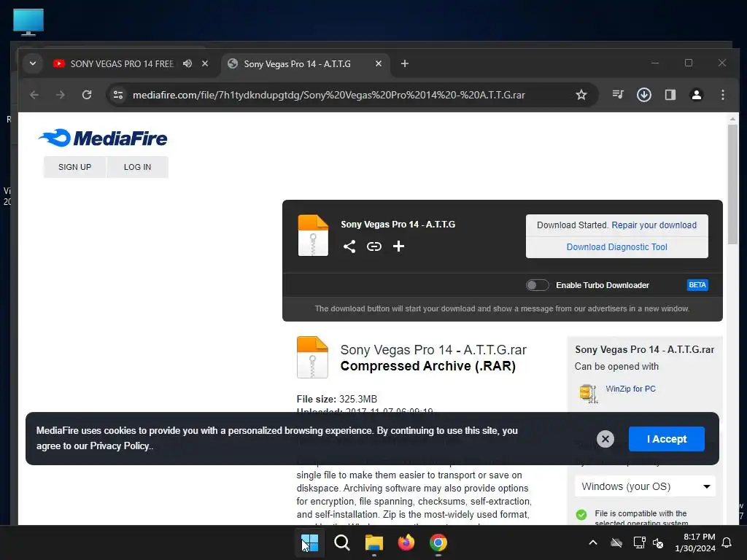Close the Sony Vegas Pro 14 - A.T.T.G tab

tap(379, 63)
